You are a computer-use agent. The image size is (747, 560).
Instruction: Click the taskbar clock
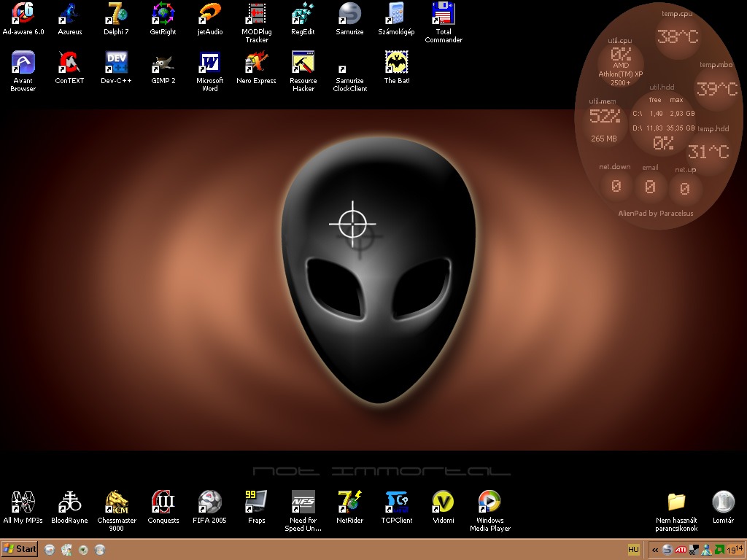click(734, 550)
